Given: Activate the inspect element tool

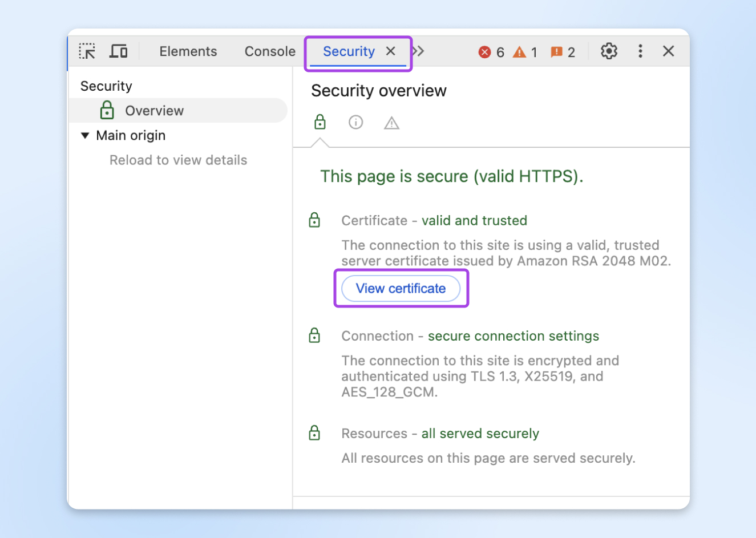Looking at the screenshot, I should click(87, 51).
